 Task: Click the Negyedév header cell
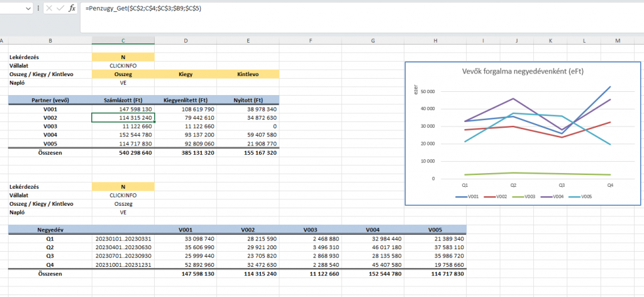click(x=50, y=230)
